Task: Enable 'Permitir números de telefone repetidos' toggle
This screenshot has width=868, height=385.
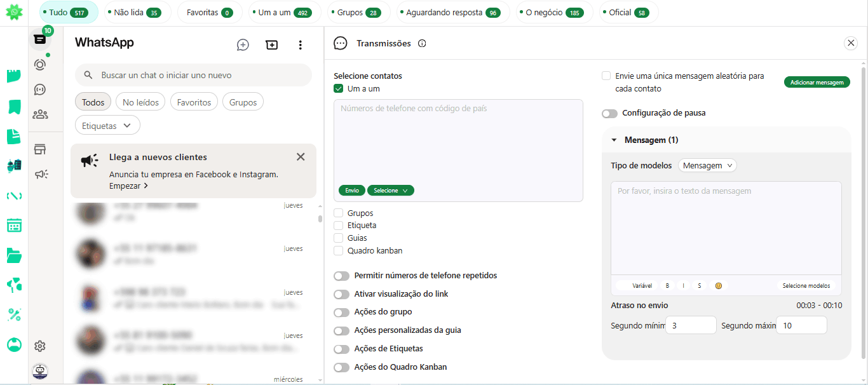Action: tap(342, 276)
